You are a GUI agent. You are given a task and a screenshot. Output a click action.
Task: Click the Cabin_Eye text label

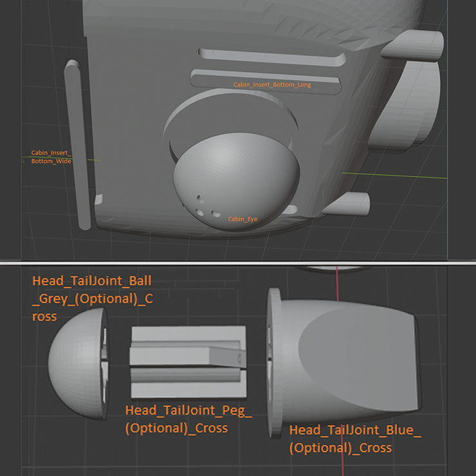pyautogui.click(x=243, y=219)
